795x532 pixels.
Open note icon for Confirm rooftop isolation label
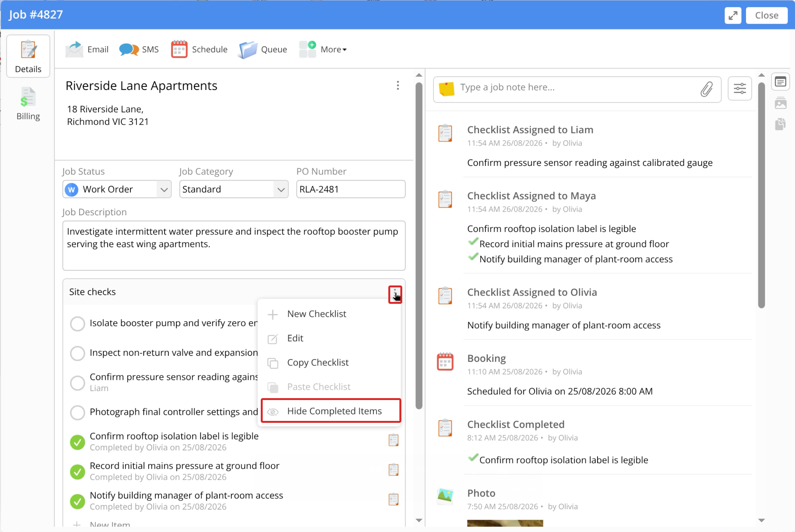(393, 440)
